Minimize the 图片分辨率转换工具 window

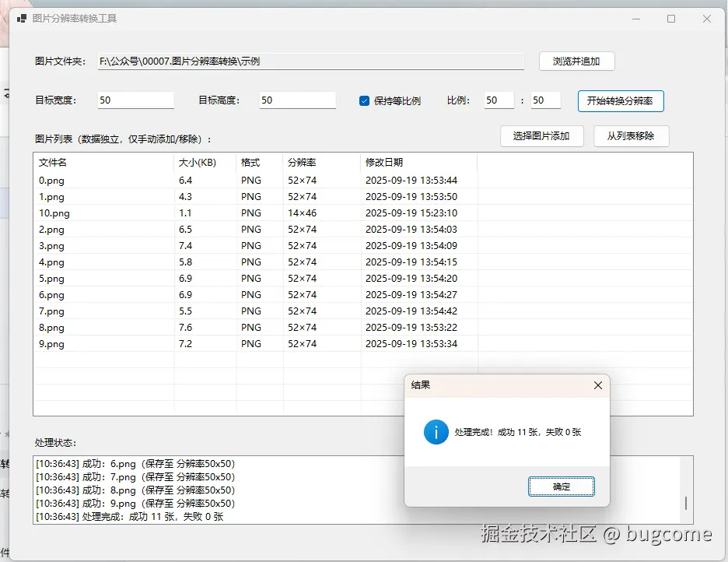(636, 19)
